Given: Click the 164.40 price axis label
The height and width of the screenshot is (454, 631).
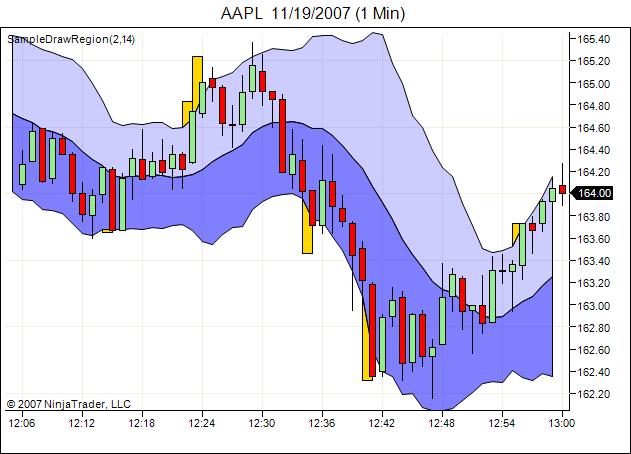Looking at the screenshot, I should click(594, 150).
